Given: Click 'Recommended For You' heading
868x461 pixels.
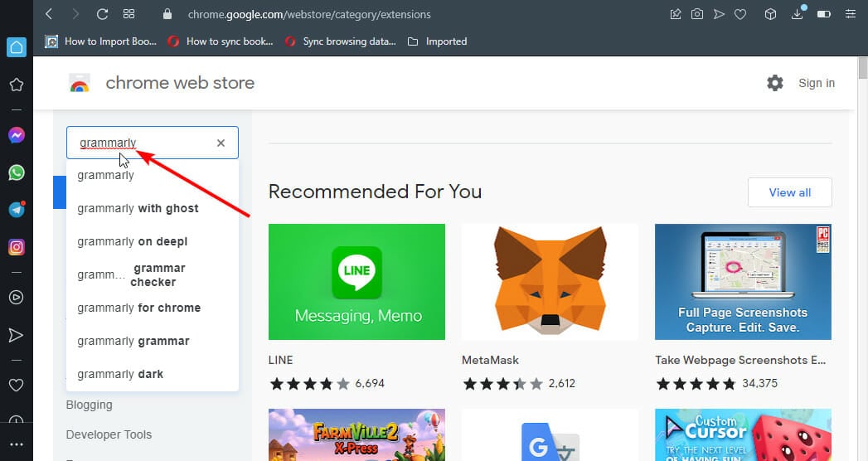Looking at the screenshot, I should (375, 192).
